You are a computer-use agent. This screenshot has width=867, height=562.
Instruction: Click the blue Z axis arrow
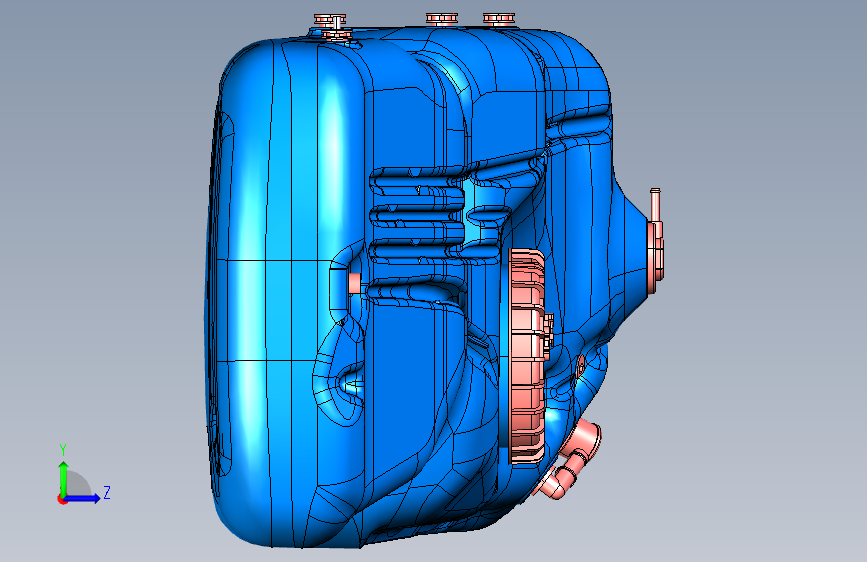pyautogui.click(x=83, y=498)
